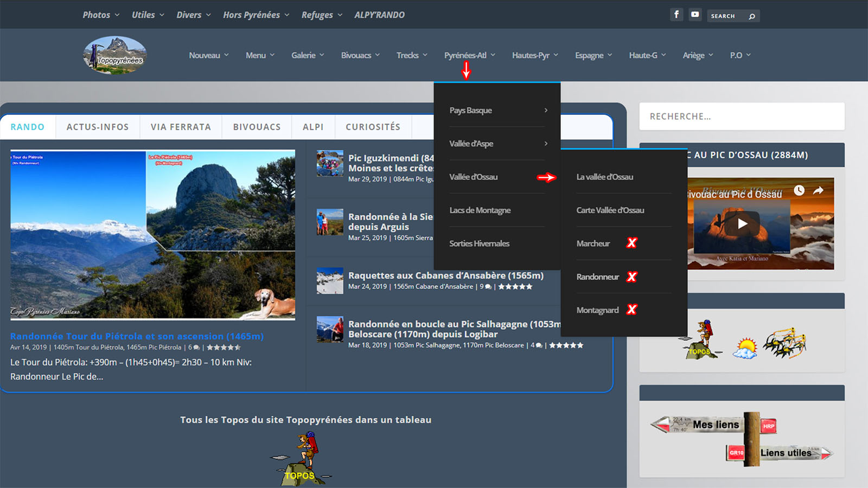Open Randonnée en boucle au Pic Salhagagne link

(455, 329)
